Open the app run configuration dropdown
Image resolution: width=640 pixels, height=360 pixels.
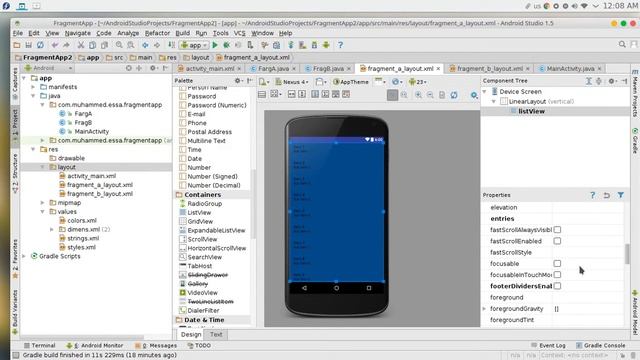pyautogui.click(x=194, y=45)
